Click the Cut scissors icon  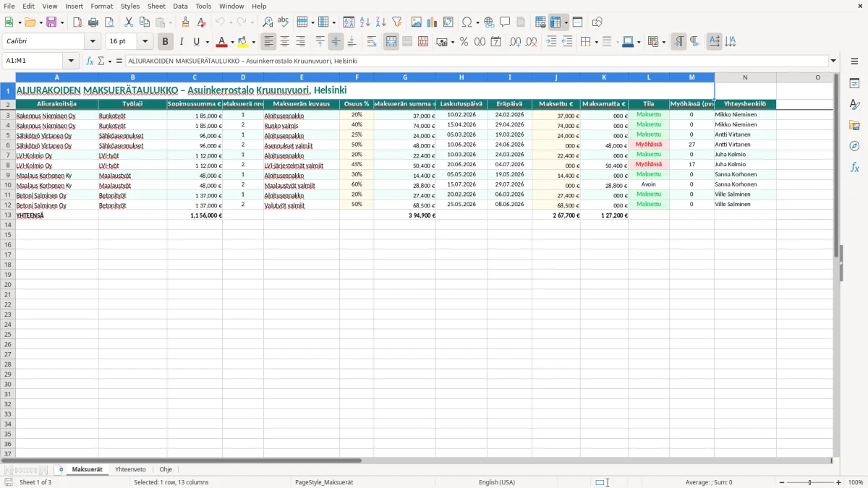[129, 22]
